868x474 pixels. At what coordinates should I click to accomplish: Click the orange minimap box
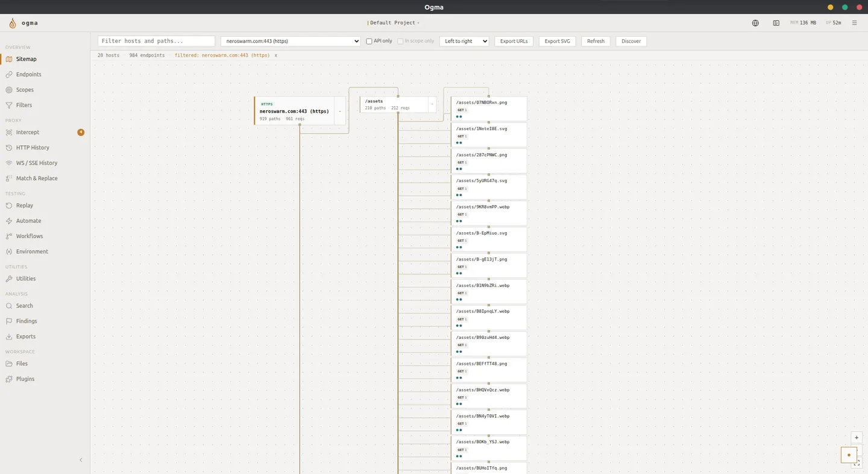(x=849, y=455)
